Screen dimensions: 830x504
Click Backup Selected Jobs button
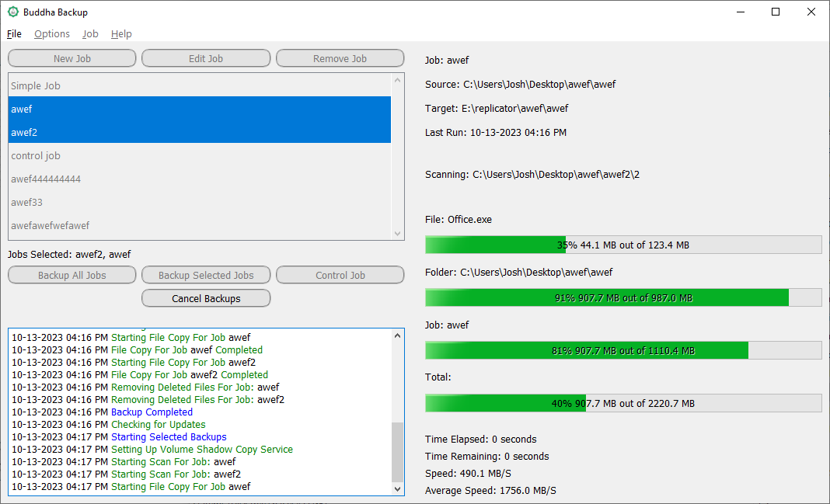[206, 275]
